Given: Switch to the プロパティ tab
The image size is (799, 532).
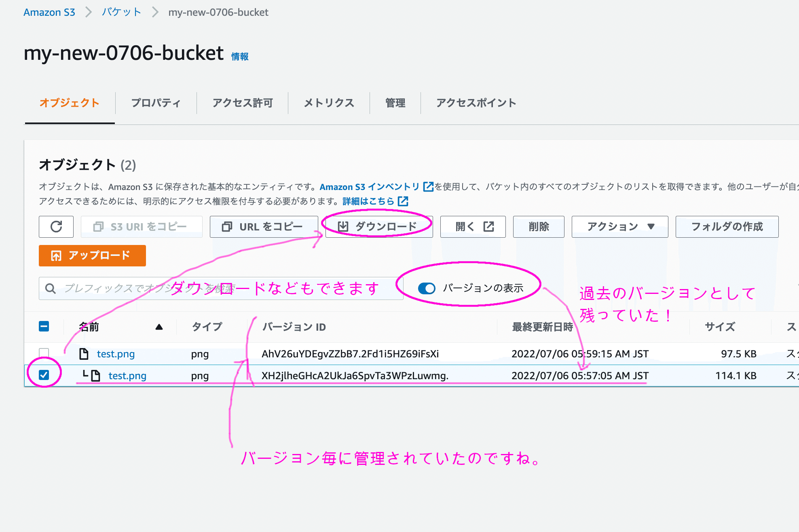Looking at the screenshot, I should click(156, 103).
